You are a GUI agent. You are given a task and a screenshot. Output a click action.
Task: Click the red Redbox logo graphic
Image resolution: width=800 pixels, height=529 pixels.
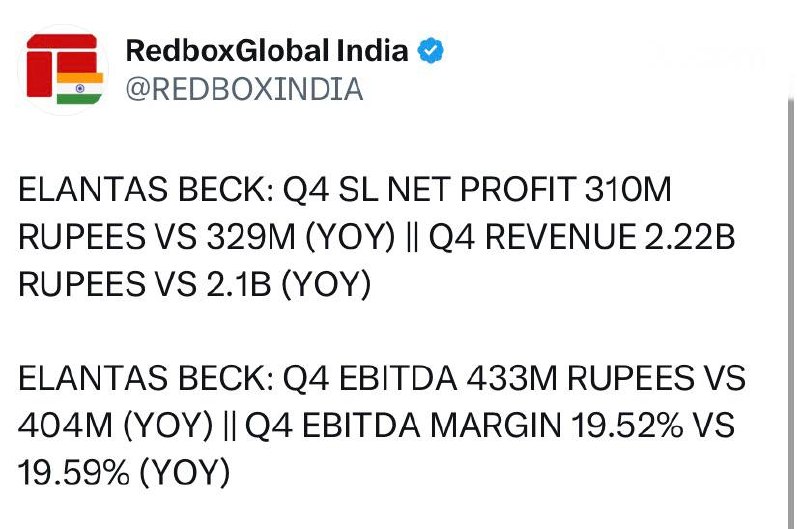click(61, 65)
